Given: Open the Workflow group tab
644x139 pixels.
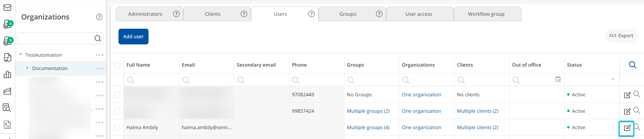Looking at the screenshot, I should point(486,14).
